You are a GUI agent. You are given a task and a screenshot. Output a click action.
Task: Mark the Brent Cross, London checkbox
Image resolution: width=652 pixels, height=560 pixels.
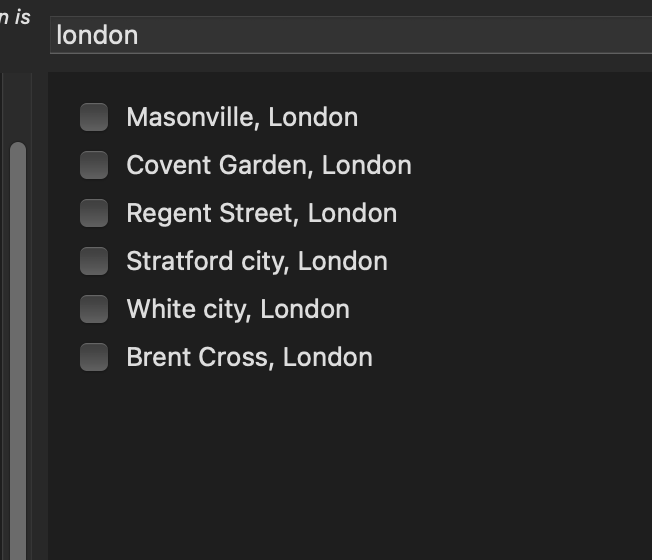click(94, 357)
